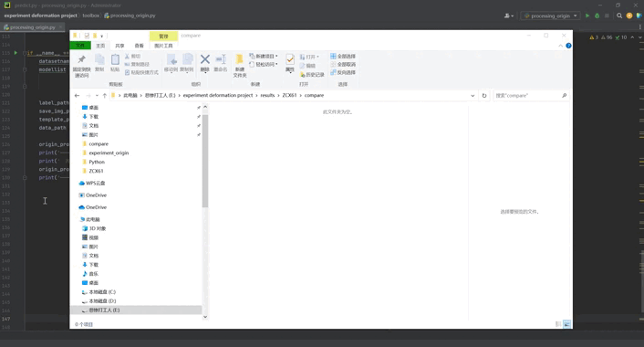Image resolution: width=644 pixels, height=347 pixels.
Task: Click the Pin to Quick Access icon
Action: point(82,59)
